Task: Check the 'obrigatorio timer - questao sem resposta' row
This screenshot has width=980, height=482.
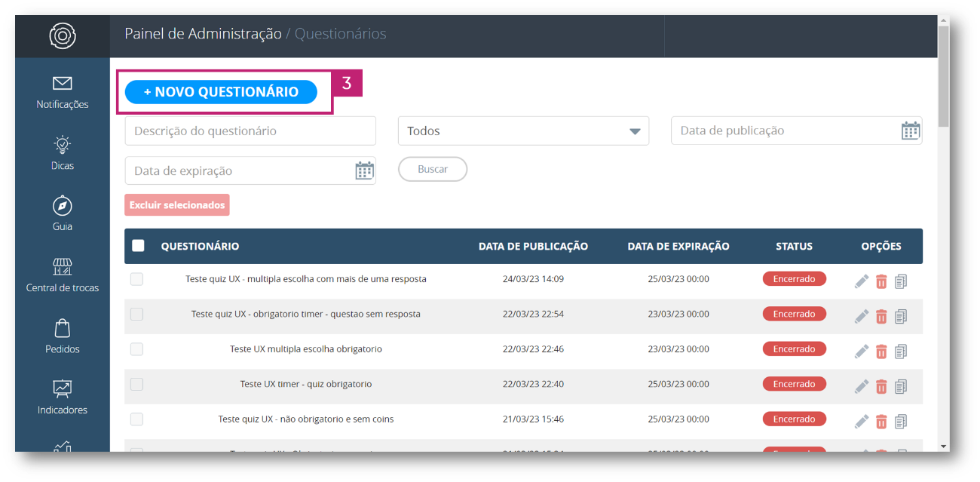Action: 136,314
